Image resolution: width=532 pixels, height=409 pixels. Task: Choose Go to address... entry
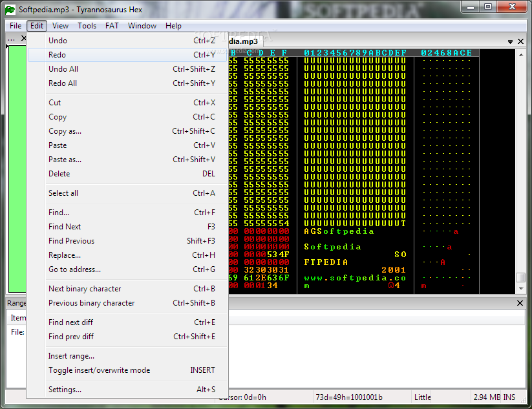click(x=127, y=269)
